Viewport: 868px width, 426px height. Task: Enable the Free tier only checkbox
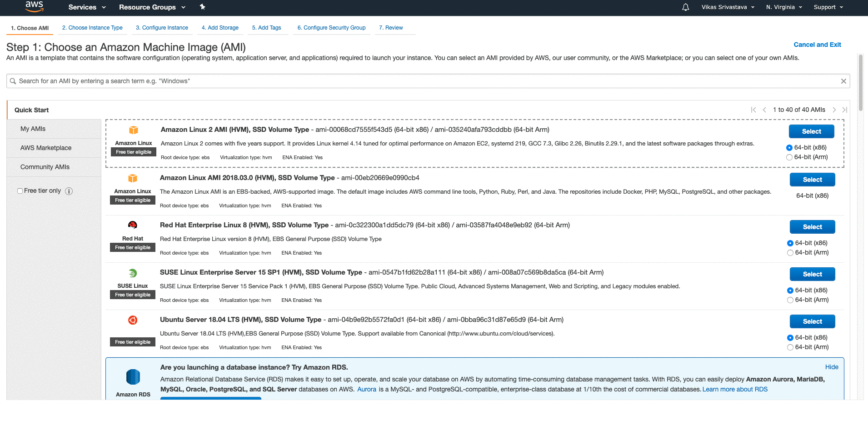(x=20, y=191)
